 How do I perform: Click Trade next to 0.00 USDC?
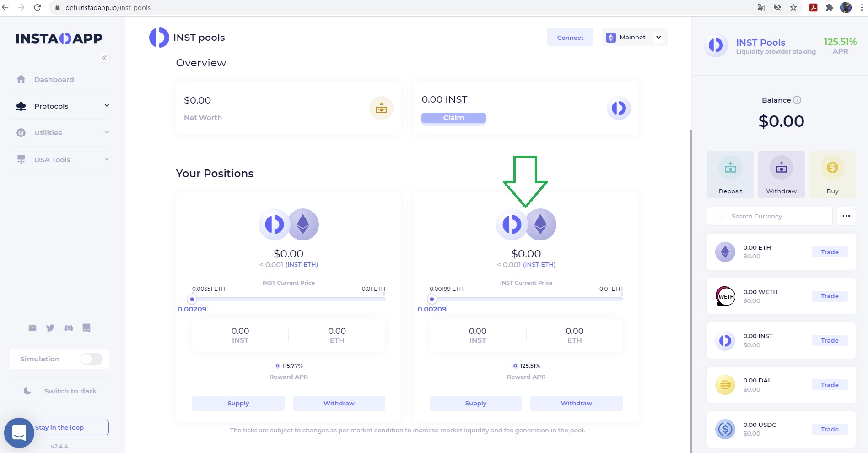click(830, 429)
